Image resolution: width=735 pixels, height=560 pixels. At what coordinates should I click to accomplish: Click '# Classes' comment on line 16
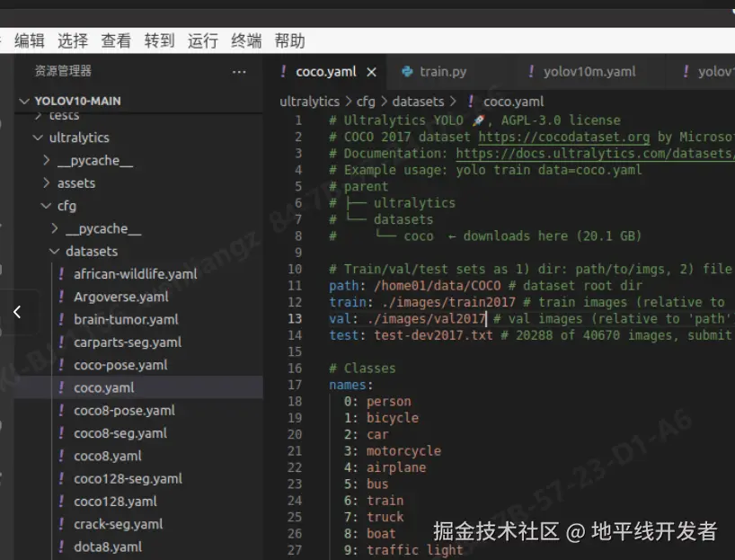[x=362, y=369]
